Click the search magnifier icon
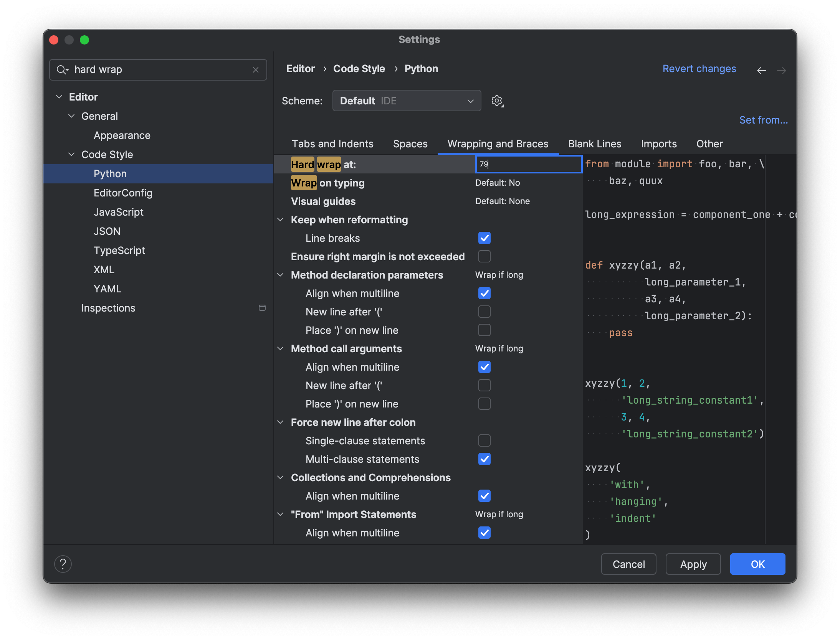This screenshot has width=840, height=640. click(62, 70)
